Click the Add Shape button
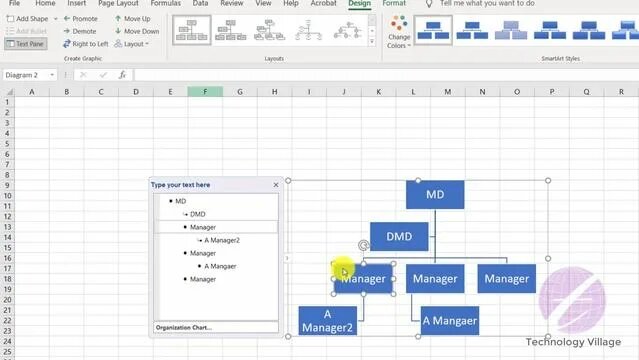This screenshot has height=360, width=639. pyautogui.click(x=27, y=19)
